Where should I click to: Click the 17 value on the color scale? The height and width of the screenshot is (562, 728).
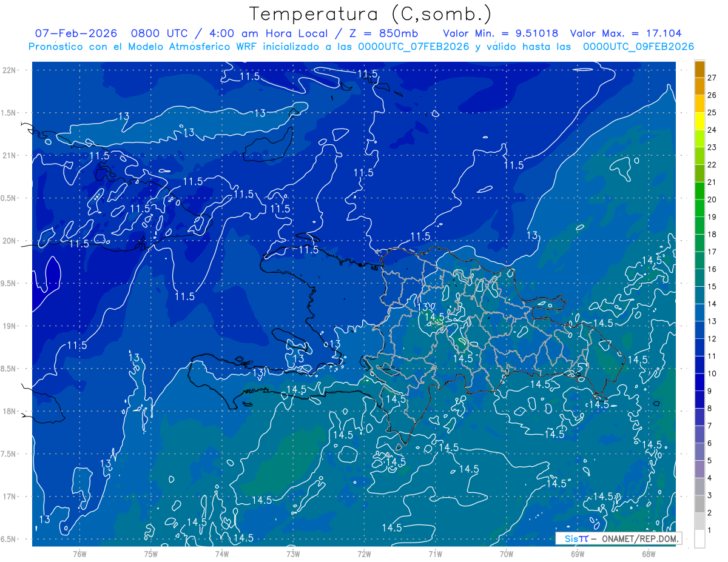click(x=712, y=252)
